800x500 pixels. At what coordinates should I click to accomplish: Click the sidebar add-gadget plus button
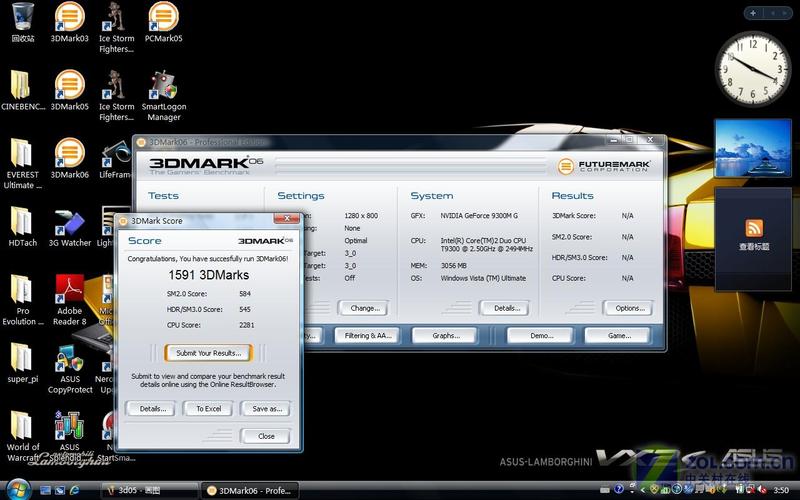coord(753,13)
